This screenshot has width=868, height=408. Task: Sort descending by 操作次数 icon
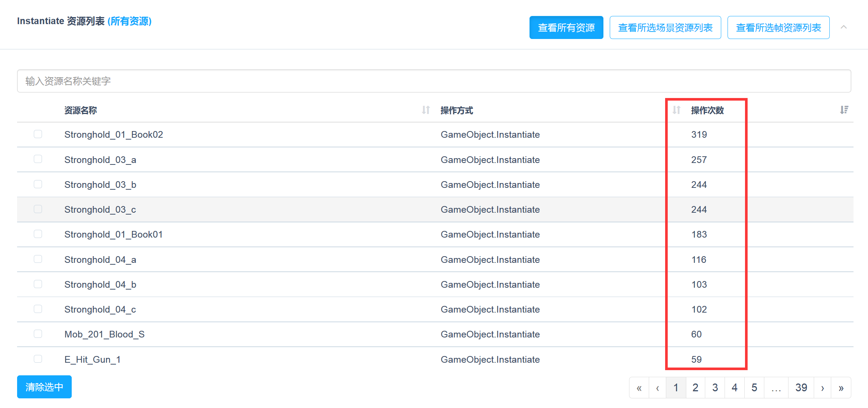844,110
